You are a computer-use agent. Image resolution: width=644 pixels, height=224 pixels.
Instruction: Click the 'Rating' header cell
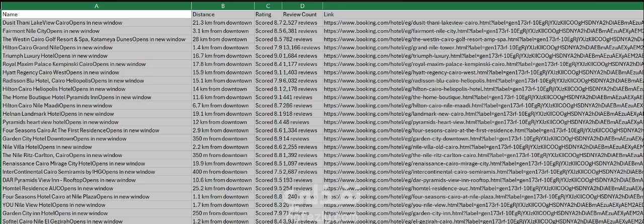pos(268,14)
